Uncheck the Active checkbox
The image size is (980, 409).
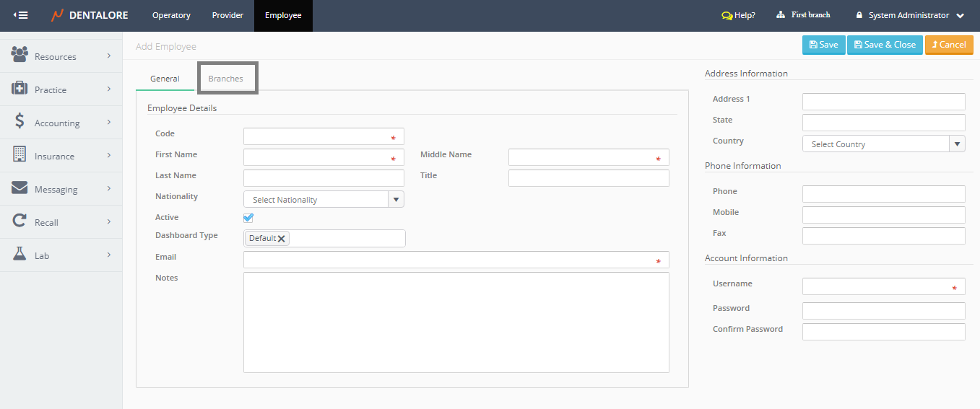(x=248, y=218)
